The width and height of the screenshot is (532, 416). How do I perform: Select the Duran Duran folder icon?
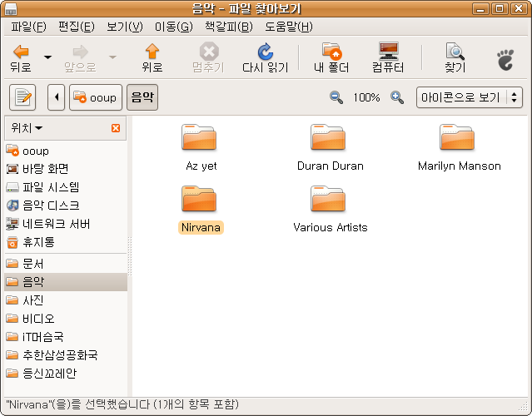(x=328, y=137)
